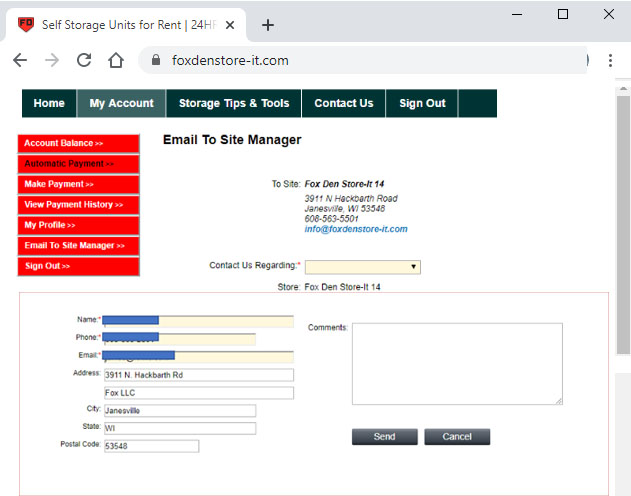Go to Make Payment in sidebar
The image size is (631, 496).
click(78, 184)
